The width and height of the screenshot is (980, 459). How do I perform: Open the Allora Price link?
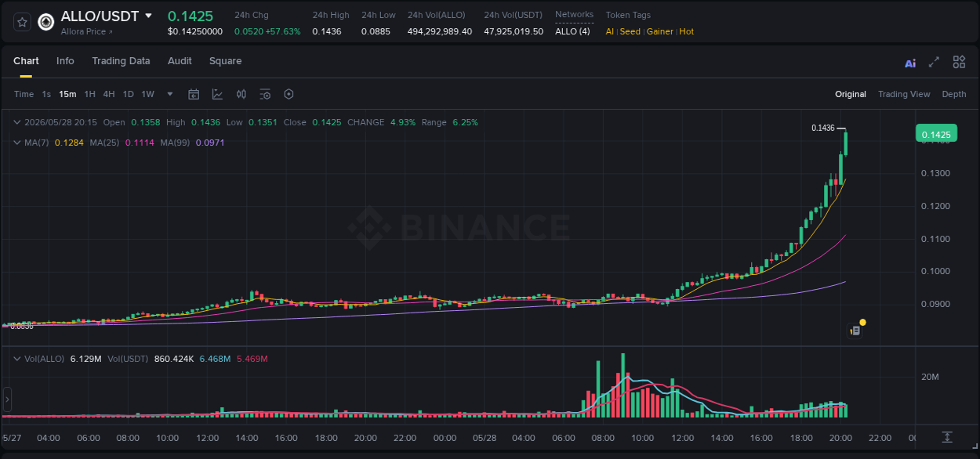coord(87,31)
